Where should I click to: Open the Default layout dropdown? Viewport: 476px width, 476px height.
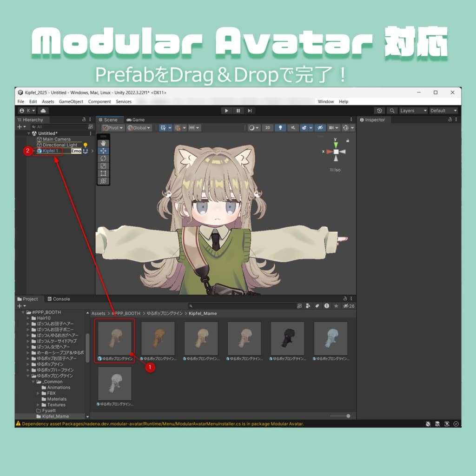(x=443, y=111)
